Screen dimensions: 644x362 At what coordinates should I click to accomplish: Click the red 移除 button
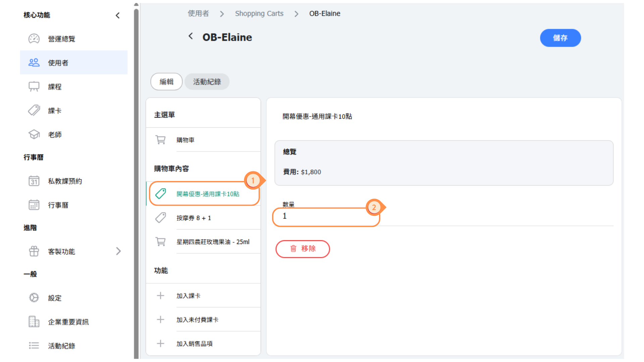coord(303,249)
